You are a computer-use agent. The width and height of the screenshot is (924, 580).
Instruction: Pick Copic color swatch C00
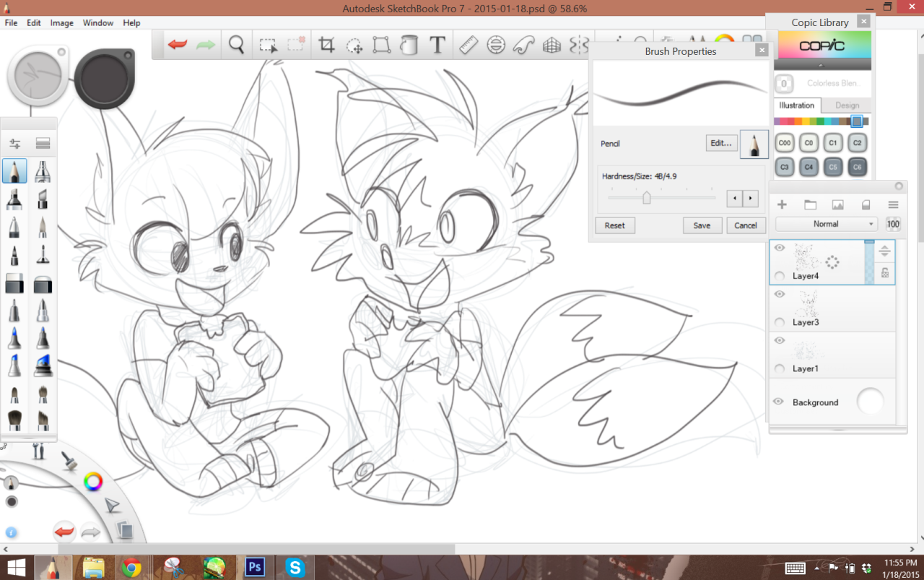point(785,143)
